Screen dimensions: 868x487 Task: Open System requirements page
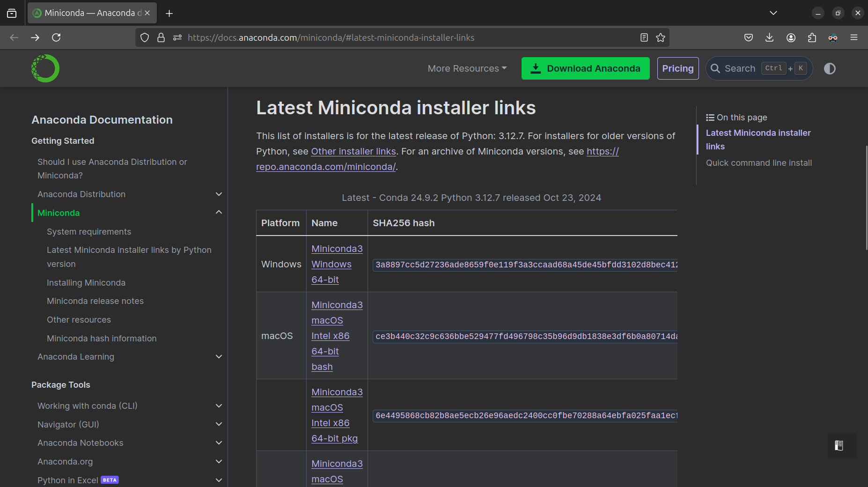coord(89,231)
